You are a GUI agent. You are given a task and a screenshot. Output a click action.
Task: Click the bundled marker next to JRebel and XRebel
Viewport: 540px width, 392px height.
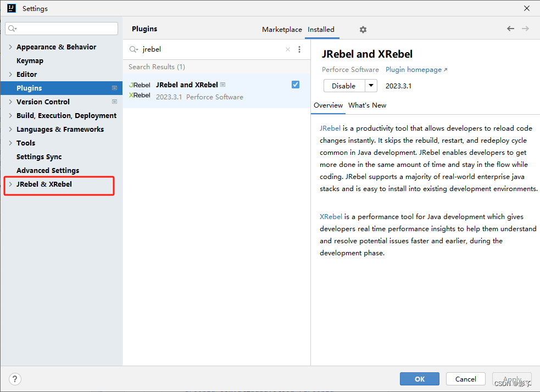pyautogui.click(x=223, y=85)
